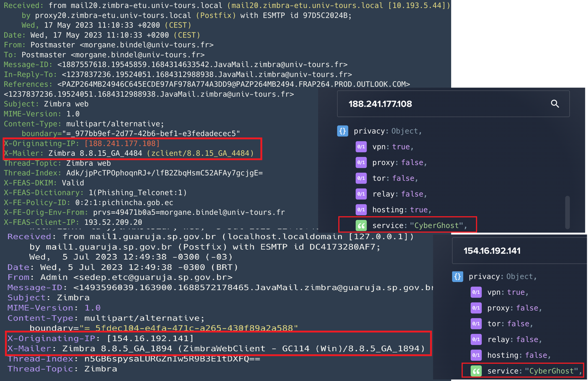
Task: Click the search field containing 154.16.192.141
Action: tap(519, 251)
